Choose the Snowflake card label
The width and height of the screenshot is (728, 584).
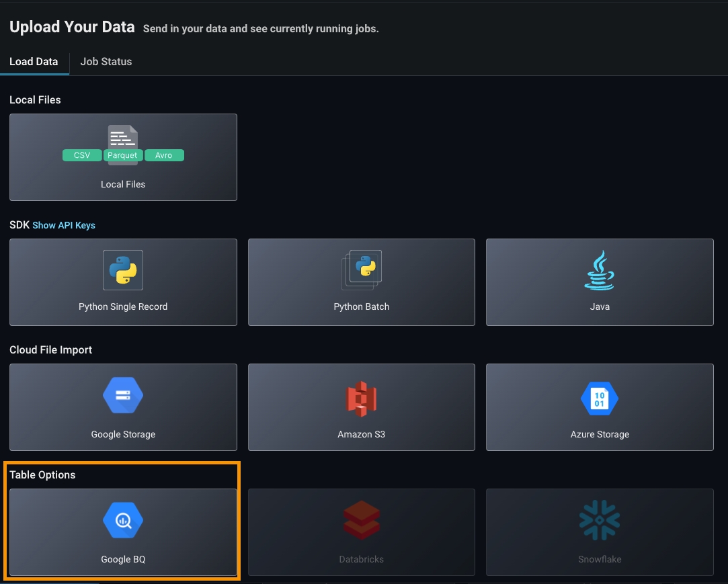[x=600, y=559]
